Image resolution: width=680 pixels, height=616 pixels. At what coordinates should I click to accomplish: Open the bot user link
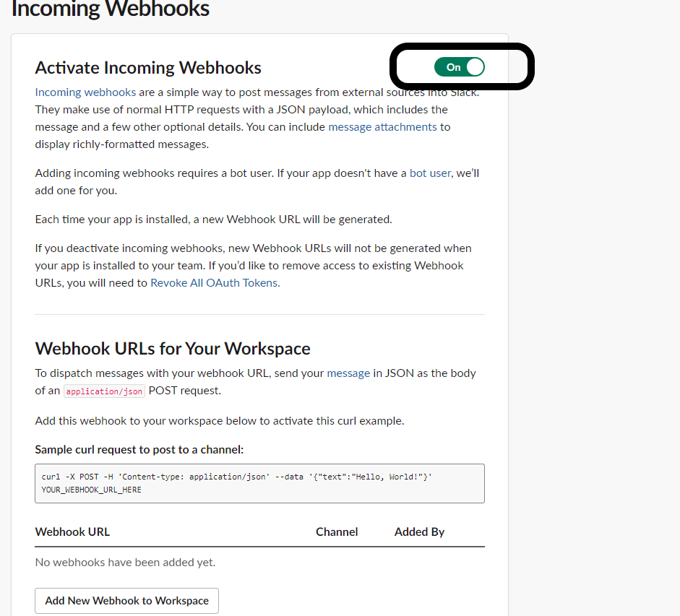pyautogui.click(x=430, y=173)
